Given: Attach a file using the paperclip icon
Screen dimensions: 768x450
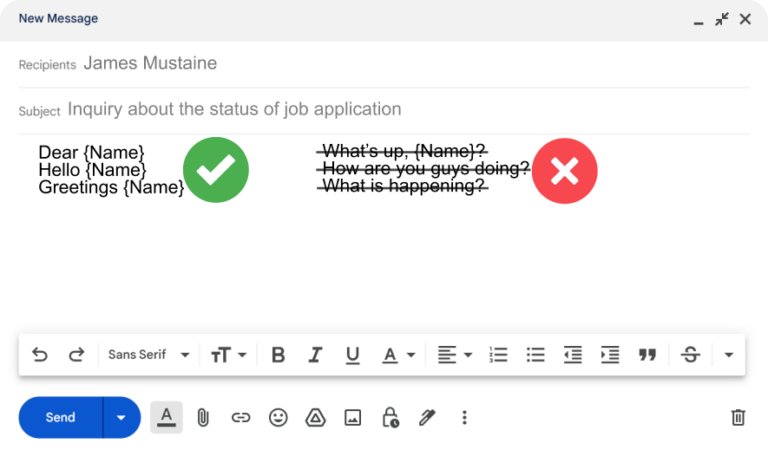Looking at the screenshot, I should click(x=203, y=418).
